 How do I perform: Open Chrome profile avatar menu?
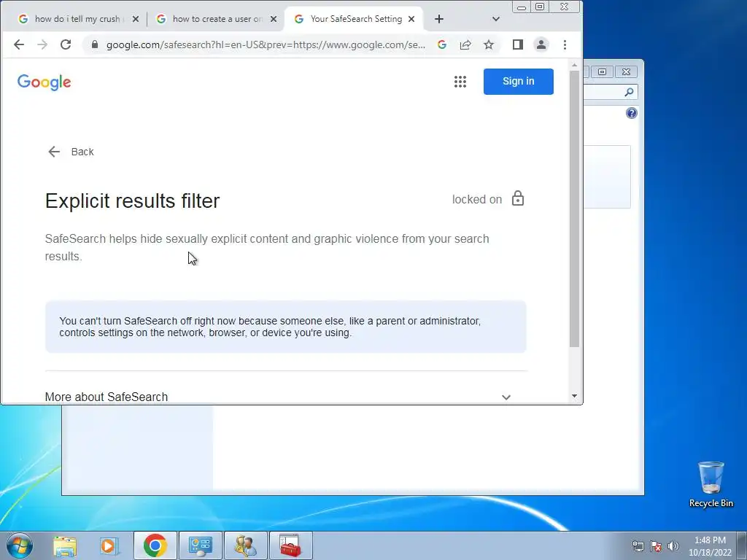[541, 44]
